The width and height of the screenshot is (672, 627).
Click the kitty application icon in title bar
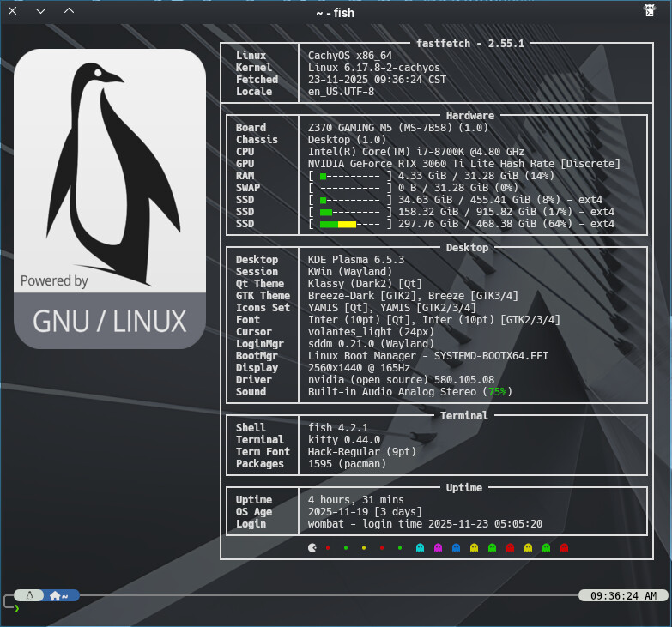[x=651, y=11]
